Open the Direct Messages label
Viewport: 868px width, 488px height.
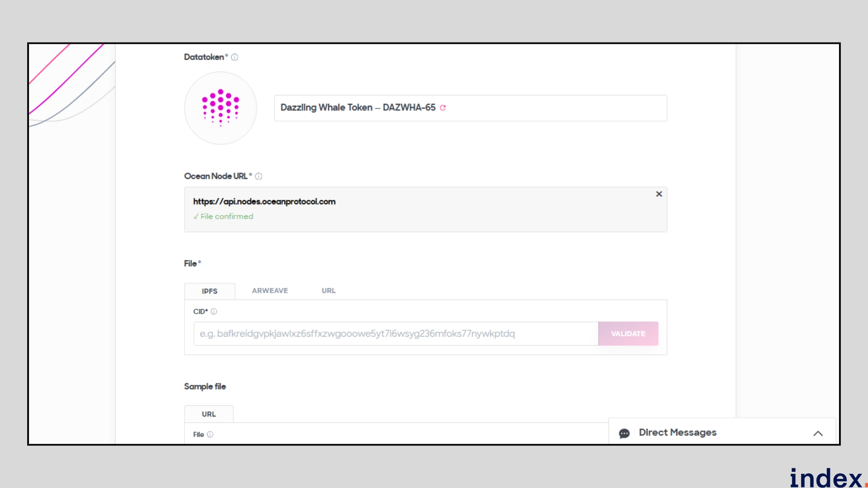678,433
